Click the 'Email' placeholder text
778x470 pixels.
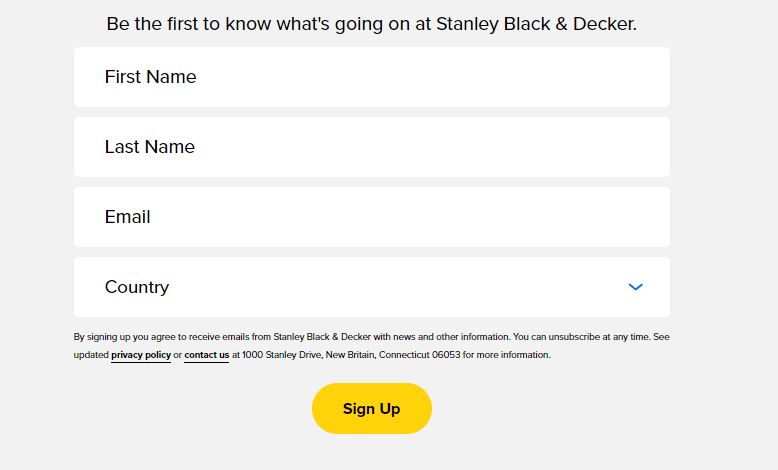127,217
